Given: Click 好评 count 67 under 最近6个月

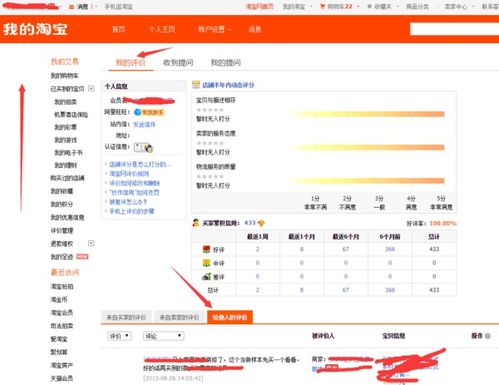Looking at the screenshot, I should [346, 249].
